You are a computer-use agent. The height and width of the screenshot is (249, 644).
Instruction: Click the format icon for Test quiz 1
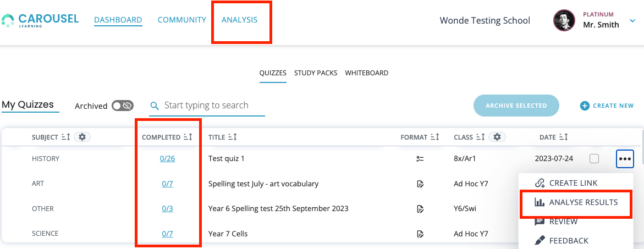tap(420, 159)
